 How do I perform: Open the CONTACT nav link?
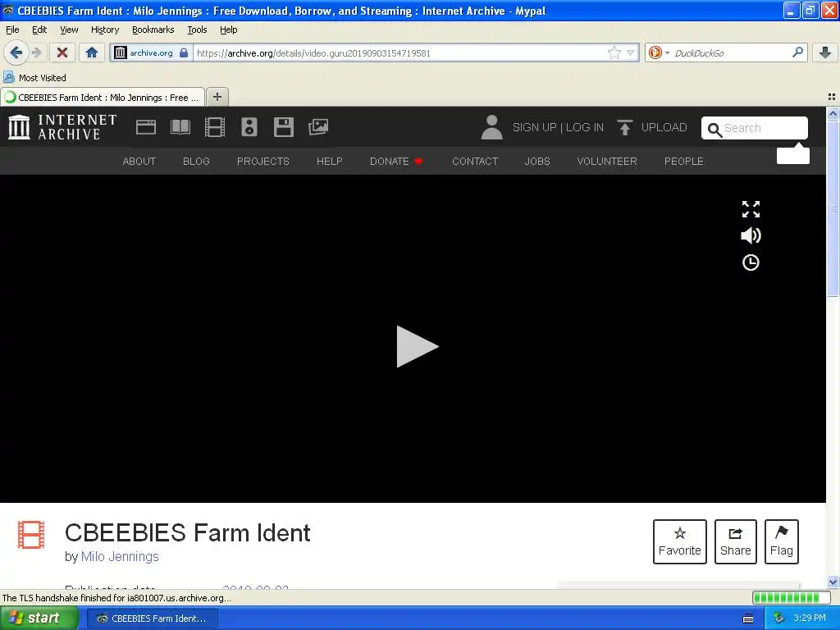click(x=475, y=162)
